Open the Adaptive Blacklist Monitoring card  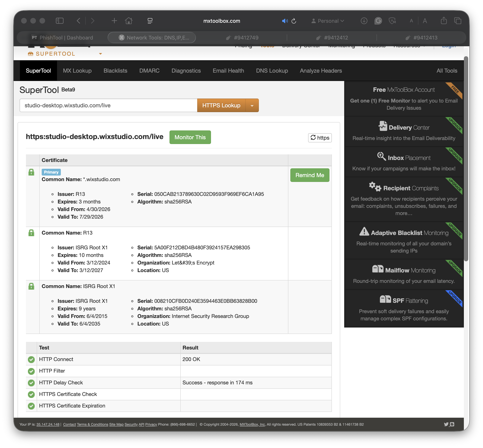pos(403,241)
